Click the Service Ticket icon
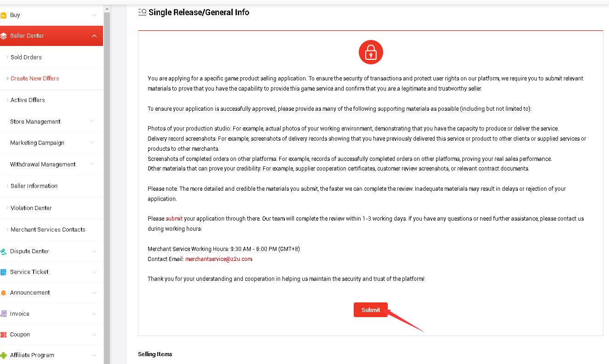This screenshot has width=609, height=364. [x=3, y=272]
